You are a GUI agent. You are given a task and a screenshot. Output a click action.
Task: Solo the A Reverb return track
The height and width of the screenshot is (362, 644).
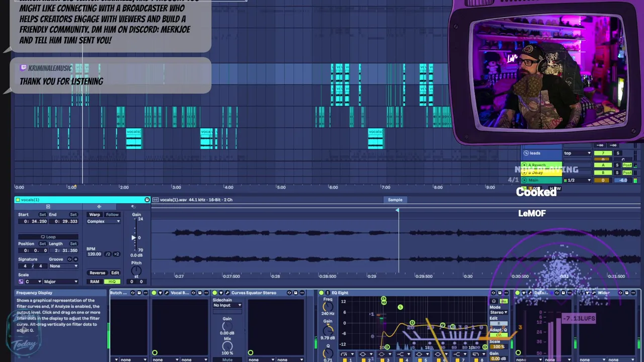[x=617, y=165]
